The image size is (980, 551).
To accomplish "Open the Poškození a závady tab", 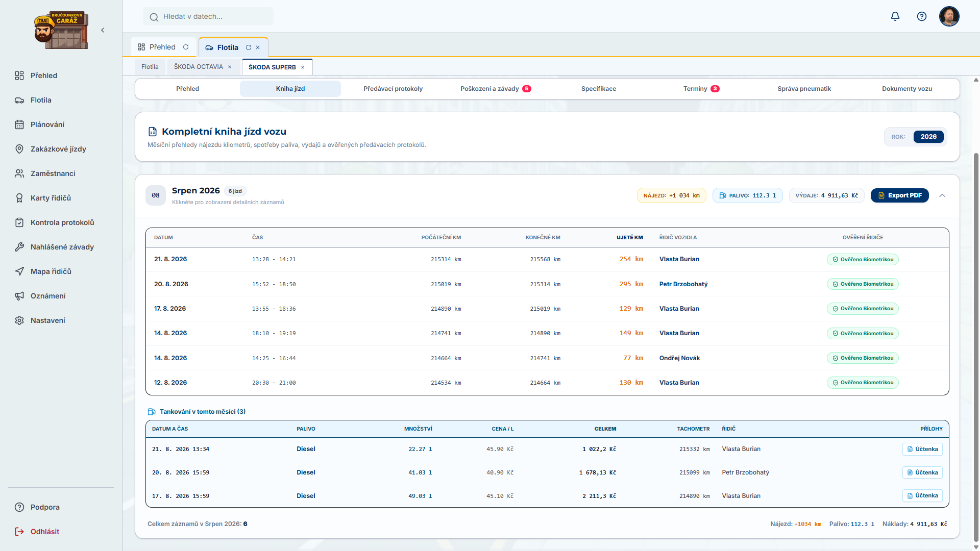I will click(x=496, y=89).
